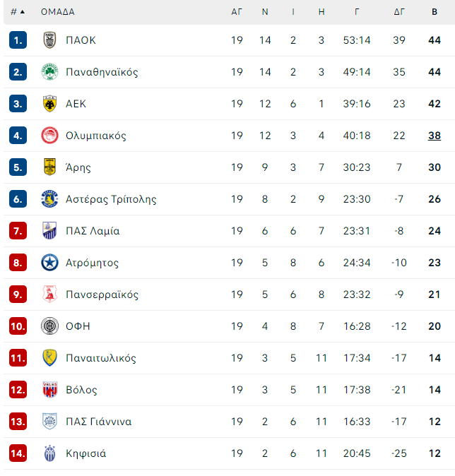455x476 pixels.
Task: Sort by the ΑΓ matches played header
Action: click(x=237, y=12)
